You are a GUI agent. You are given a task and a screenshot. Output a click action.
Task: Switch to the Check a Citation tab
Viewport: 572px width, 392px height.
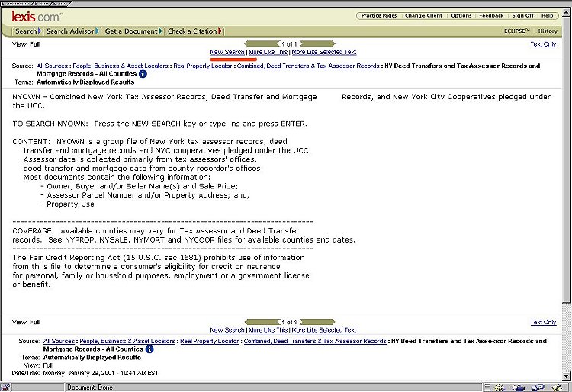pyautogui.click(x=194, y=31)
